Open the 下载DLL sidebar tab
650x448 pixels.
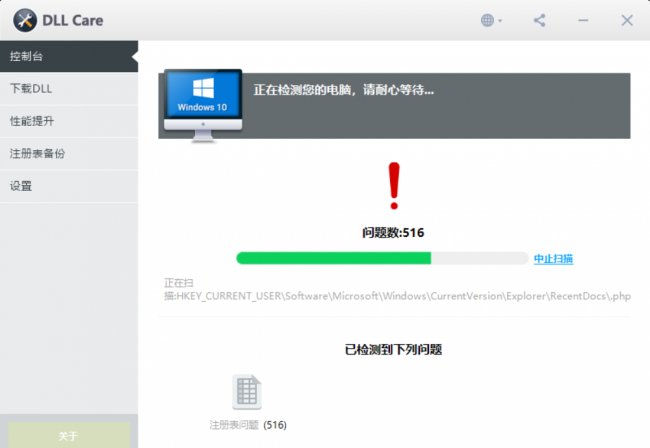tap(69, 89)
